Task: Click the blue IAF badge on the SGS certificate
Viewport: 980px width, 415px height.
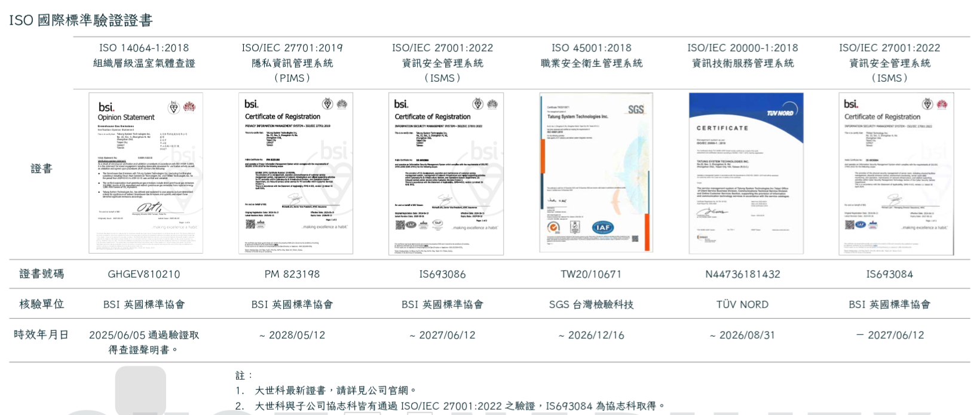Action: [x=602, y=227]
